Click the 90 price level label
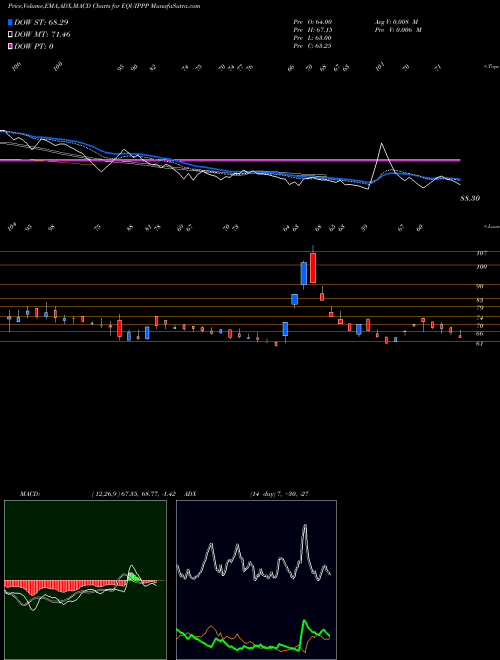The width and height of the screenshot is (500, 660). tap(480, 286)
